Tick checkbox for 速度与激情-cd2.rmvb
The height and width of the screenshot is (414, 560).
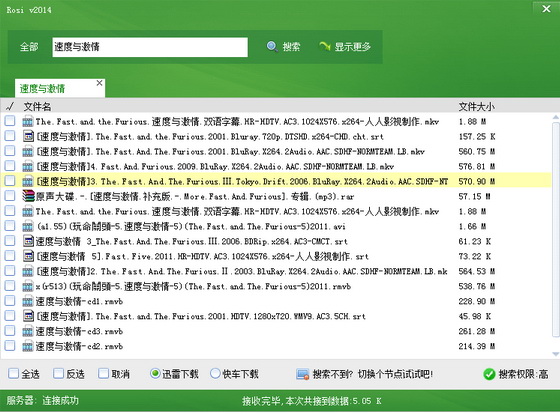pyautogui.click(x=10, y=346)
